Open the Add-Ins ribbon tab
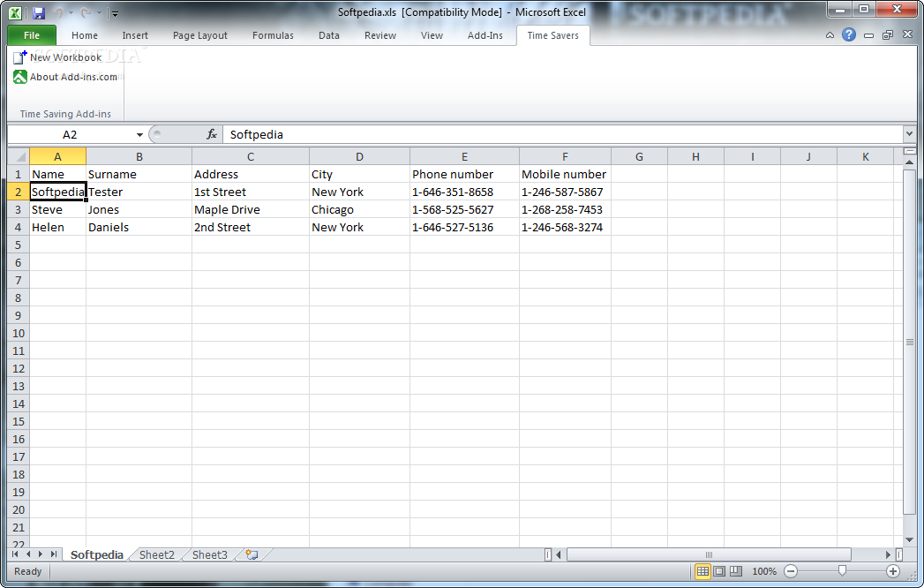Screen dimensions: 924x588 pos(485,35)
